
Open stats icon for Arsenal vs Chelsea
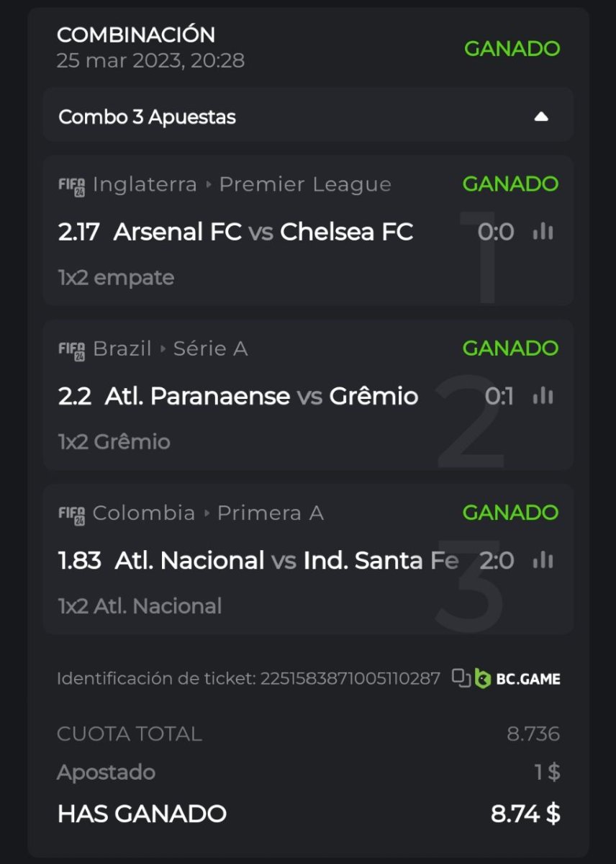tap(543, 232)
